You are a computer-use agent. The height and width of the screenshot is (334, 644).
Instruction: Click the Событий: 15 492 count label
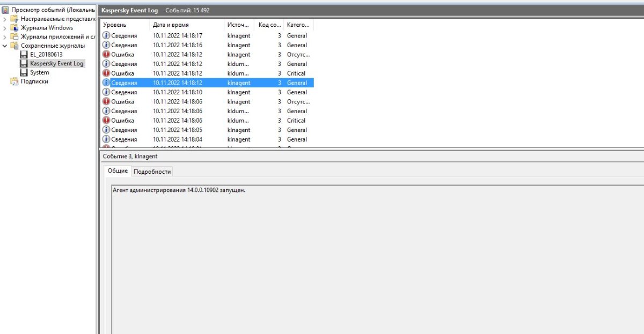coord(187,10)
